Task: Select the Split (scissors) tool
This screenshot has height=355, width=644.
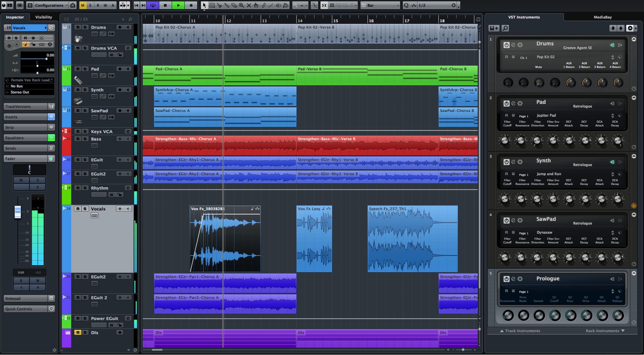Action: (220, 5)
